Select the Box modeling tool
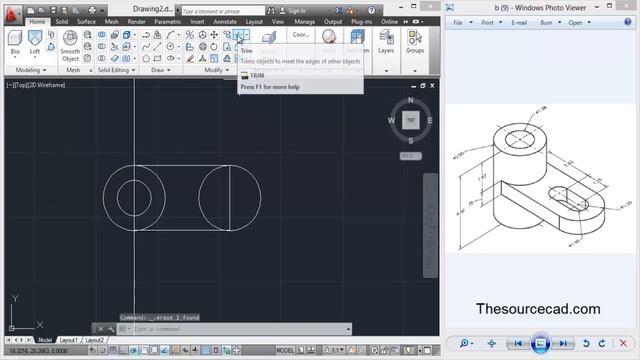Image resolution: width=640 pixels, height=360 pixels. [15, 42]
